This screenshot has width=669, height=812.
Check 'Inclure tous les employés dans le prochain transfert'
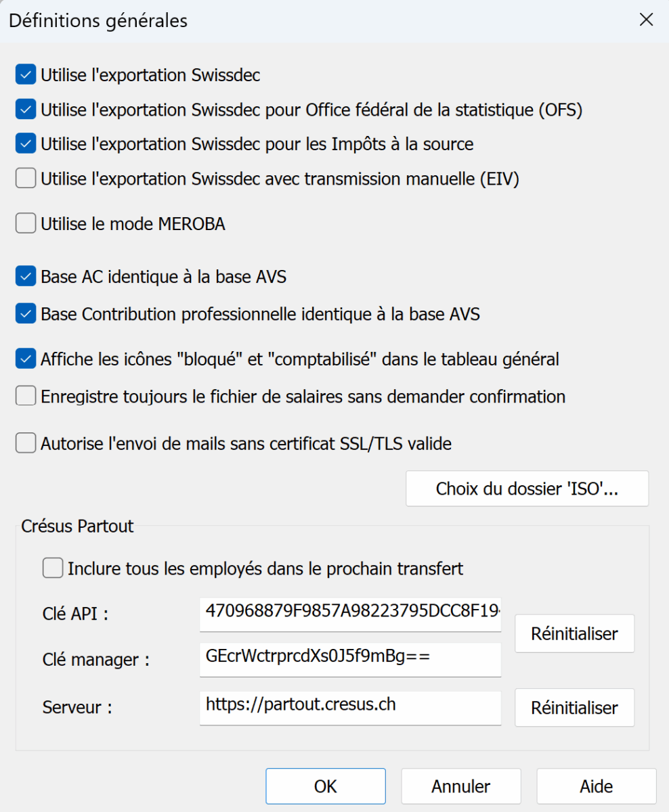click(52, 568)
